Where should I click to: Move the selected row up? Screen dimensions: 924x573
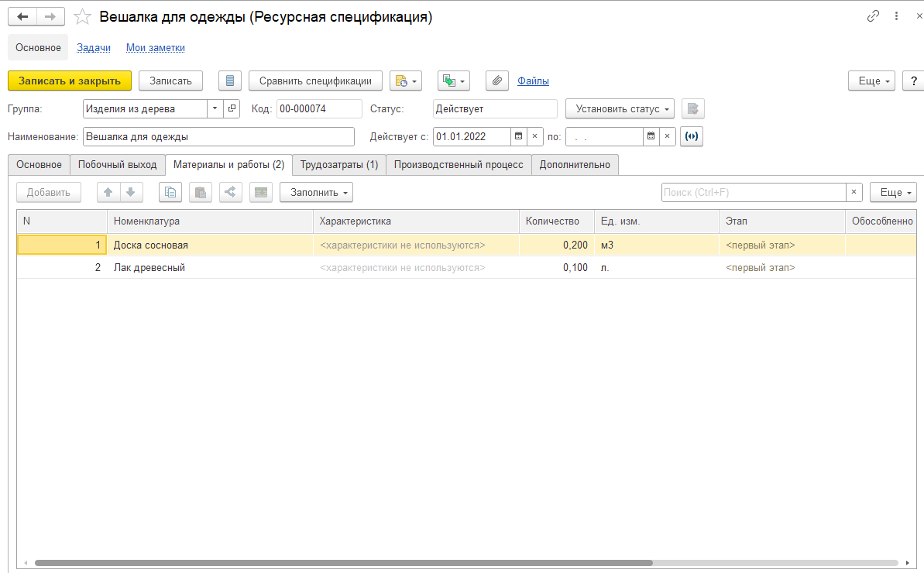pyautogui.click(x=108, y=192)
